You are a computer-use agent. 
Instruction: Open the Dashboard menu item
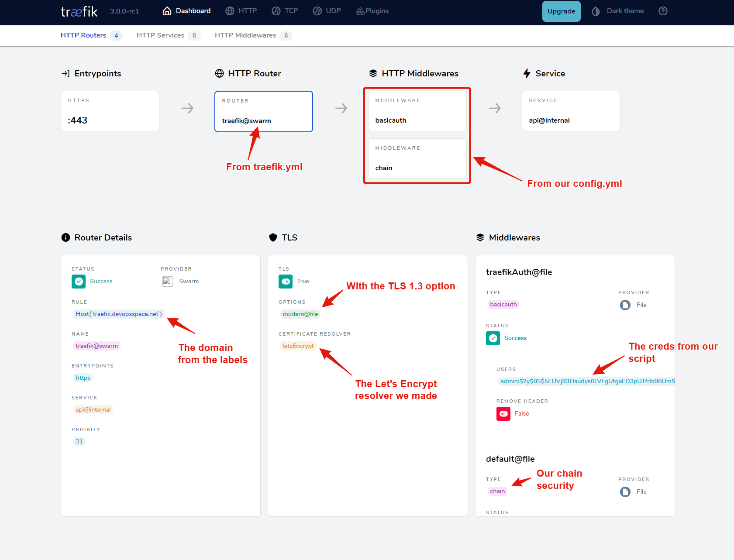tap(186, 11)
